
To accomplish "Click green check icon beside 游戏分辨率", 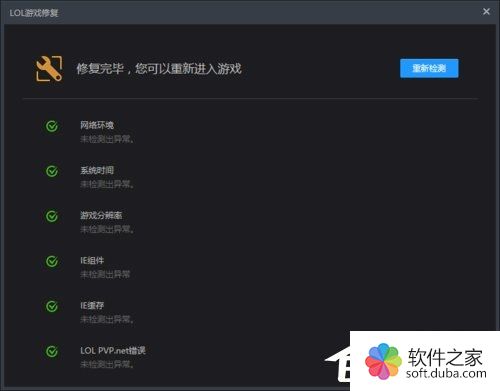I will 52,216.
